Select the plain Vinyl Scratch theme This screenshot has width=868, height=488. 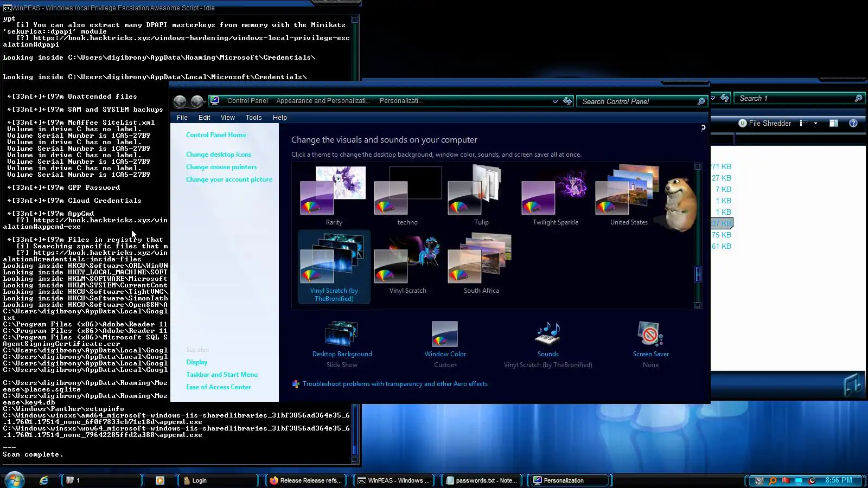click(407, 265)
